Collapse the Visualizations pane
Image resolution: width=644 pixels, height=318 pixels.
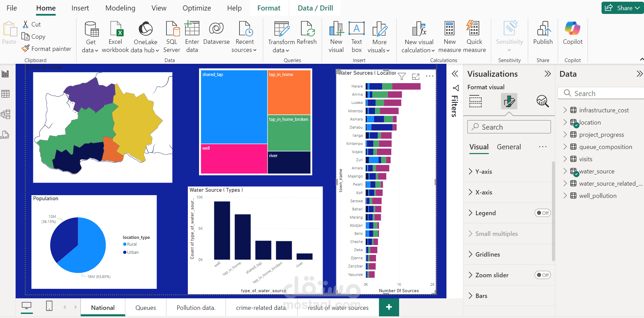tap(548, 74)
